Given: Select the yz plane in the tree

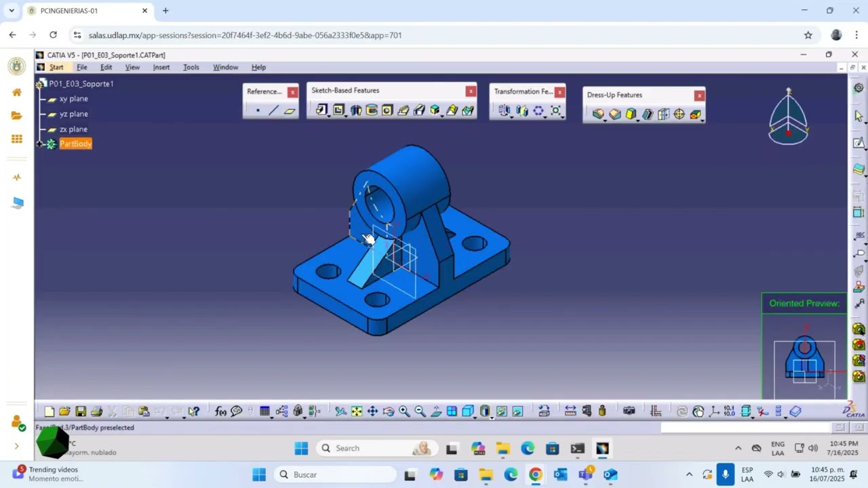Looking at the screenshot, I should [x=73, y=114].
